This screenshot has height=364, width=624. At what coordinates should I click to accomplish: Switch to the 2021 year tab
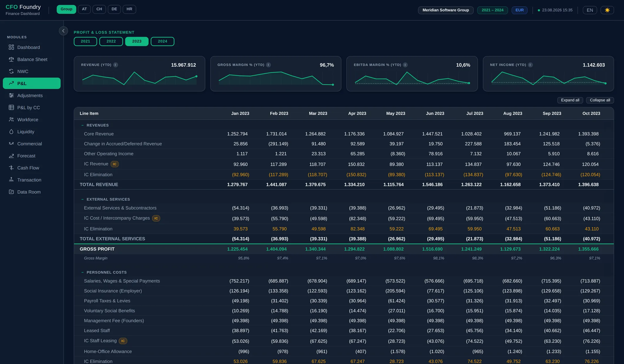[x=85, y=41]
